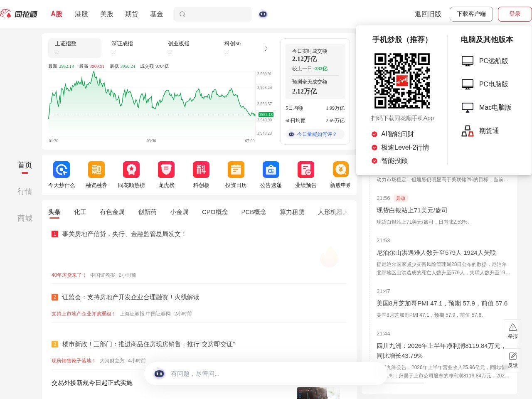
Task: Select the CPO概念 news tab
Action: [x=215, y=212]
